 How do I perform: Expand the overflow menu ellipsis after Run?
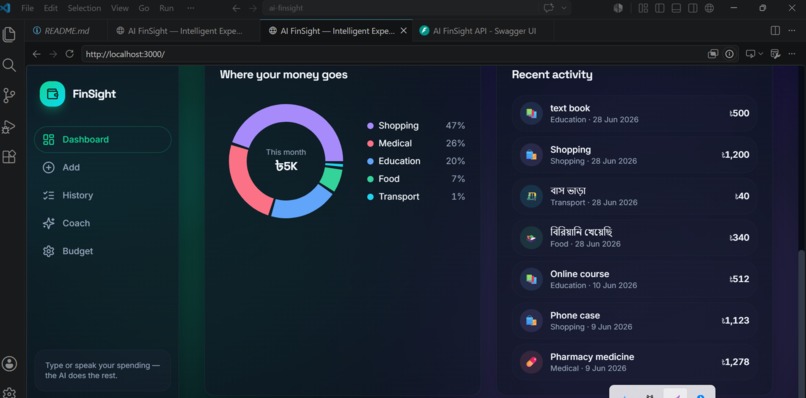(191, 8)
